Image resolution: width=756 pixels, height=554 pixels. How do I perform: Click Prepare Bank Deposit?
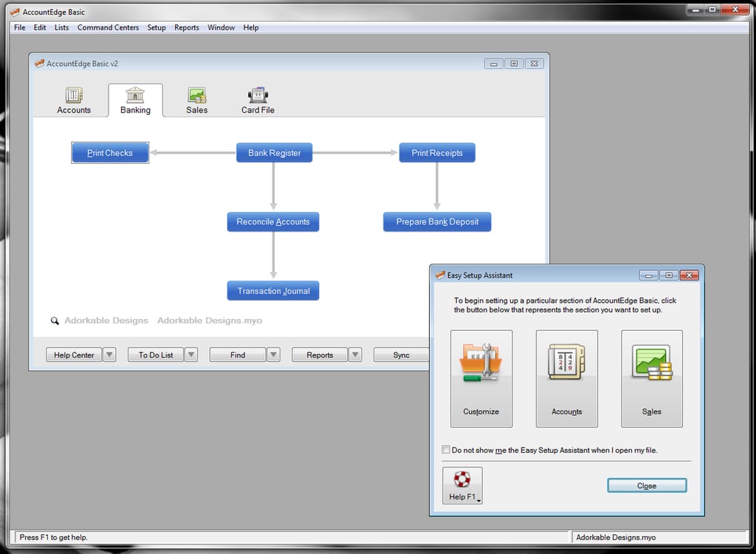point(437,222)
